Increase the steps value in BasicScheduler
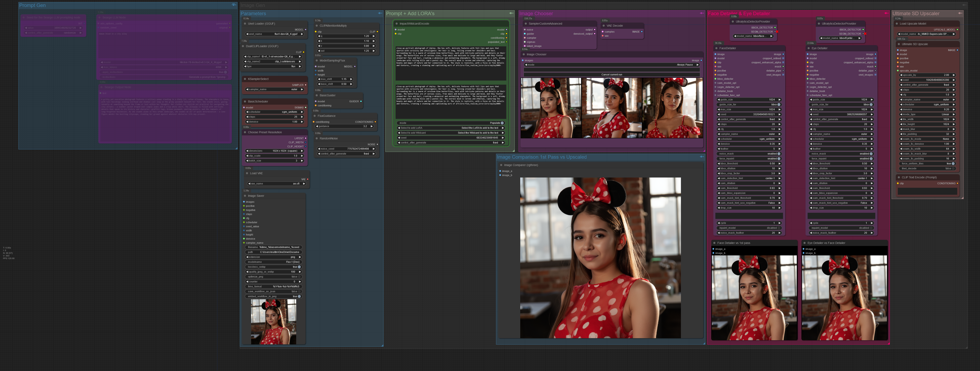The image size is (980, 371). coord(302,117)
